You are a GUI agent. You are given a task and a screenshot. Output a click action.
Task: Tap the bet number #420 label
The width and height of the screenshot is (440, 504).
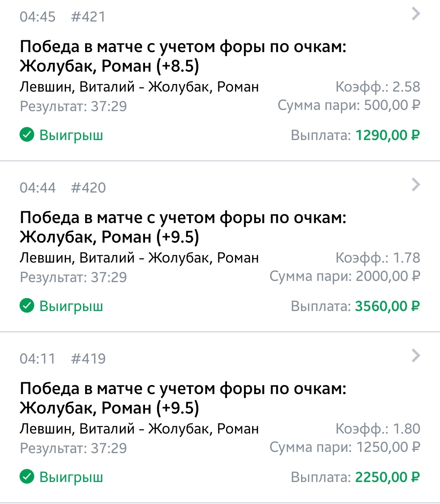coord(88,188)
